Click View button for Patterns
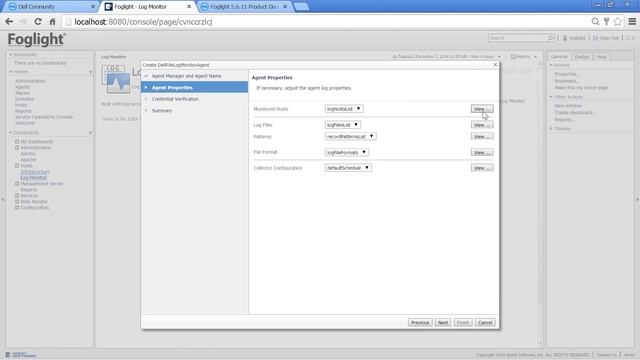 pyautogui.click(x=482, y=136)
